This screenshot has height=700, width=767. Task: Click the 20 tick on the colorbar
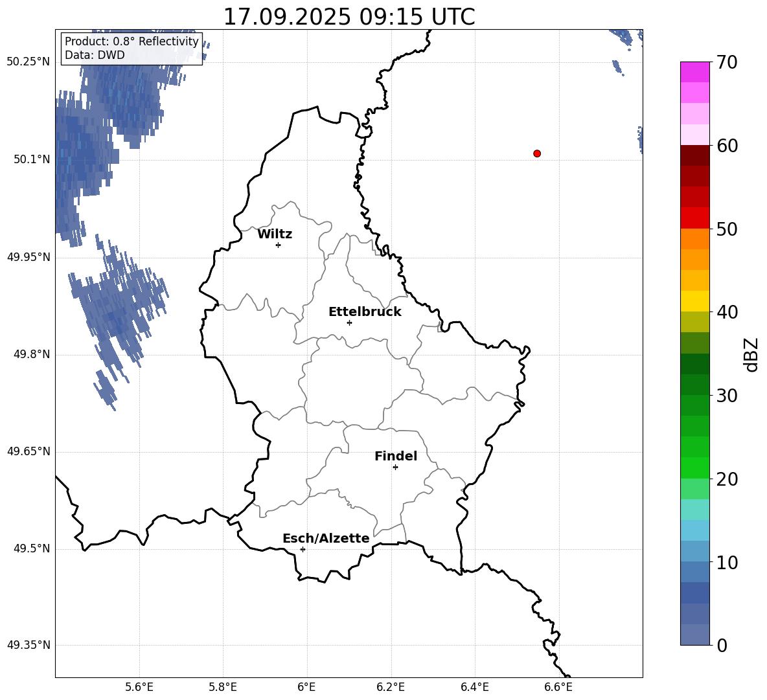click(727, 479)
